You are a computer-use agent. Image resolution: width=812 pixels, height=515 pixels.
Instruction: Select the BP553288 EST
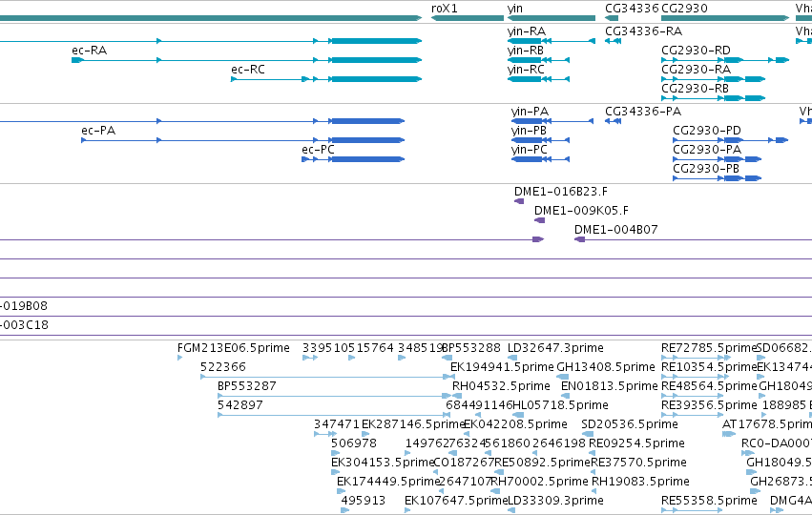pos(447,358)
